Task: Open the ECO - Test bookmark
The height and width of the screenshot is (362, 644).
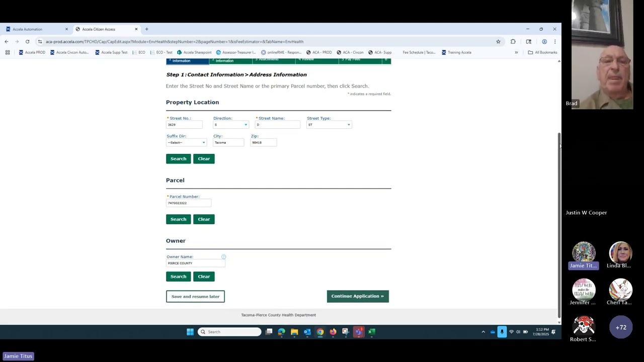Action: (x=161, y=52)
